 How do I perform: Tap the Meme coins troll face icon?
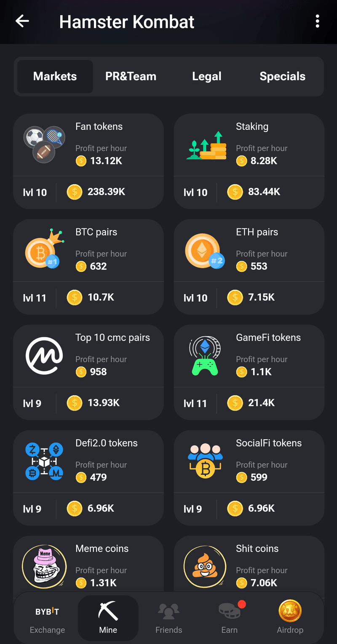pos(44,567)
